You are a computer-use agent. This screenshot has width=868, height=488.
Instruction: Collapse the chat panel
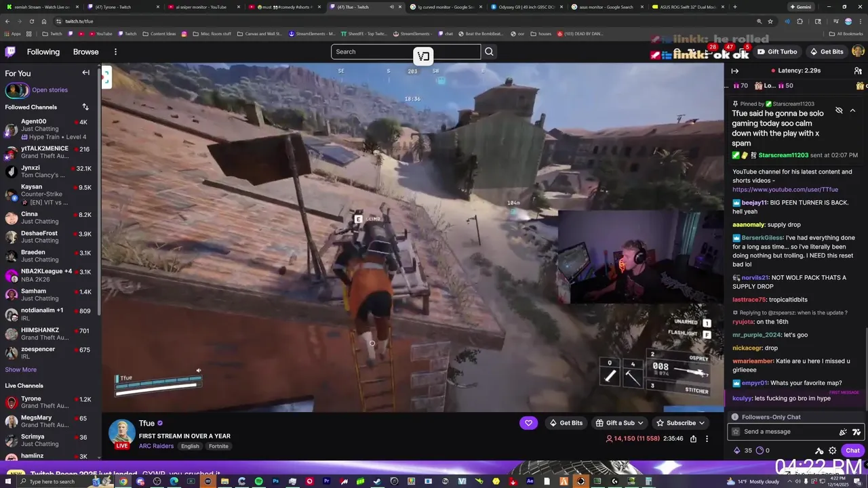tap(735, 70)
